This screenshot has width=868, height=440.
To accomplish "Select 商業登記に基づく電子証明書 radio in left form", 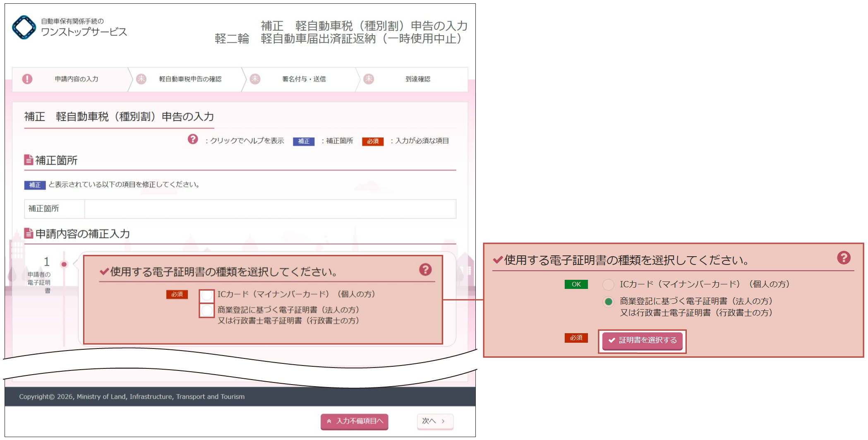I will click(x=206, y=310).
